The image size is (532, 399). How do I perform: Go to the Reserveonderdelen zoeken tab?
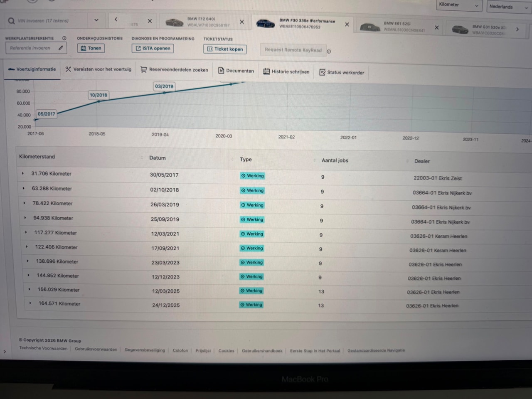(x=175, y=70)
